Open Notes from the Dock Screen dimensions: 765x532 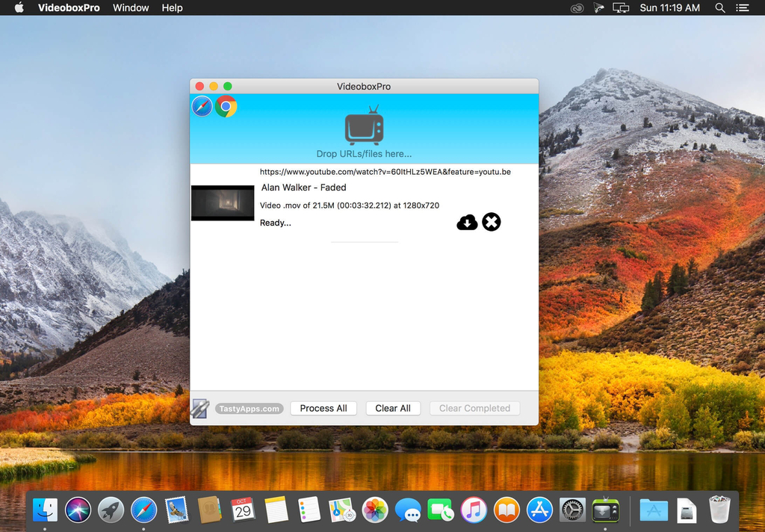pyautogui.click(x=276, y=510)
